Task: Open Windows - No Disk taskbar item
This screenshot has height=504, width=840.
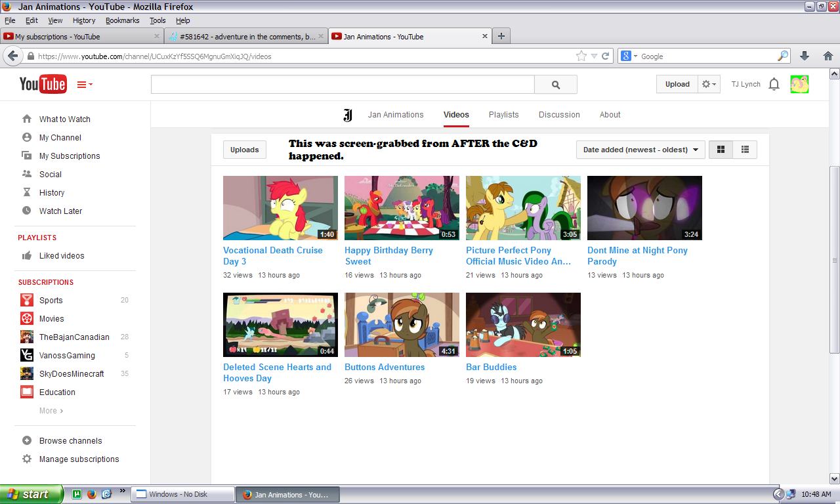Action: (x=183, y=494)
